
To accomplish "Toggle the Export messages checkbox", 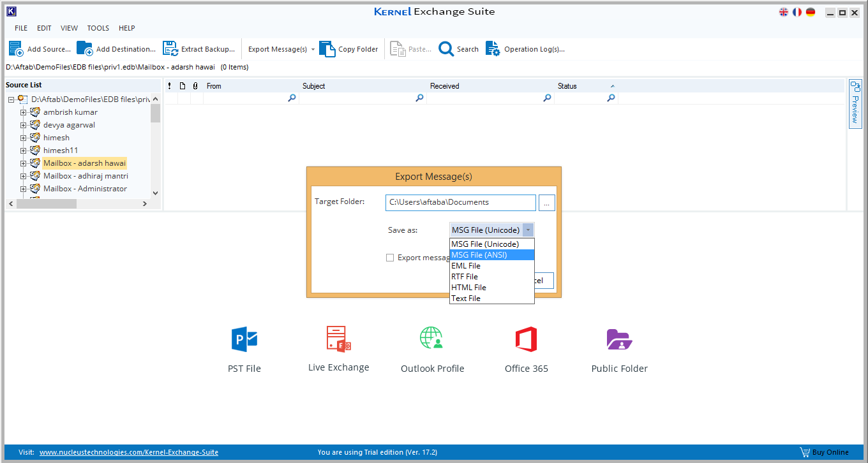I will pyautogui.click(x=390, y=258).
